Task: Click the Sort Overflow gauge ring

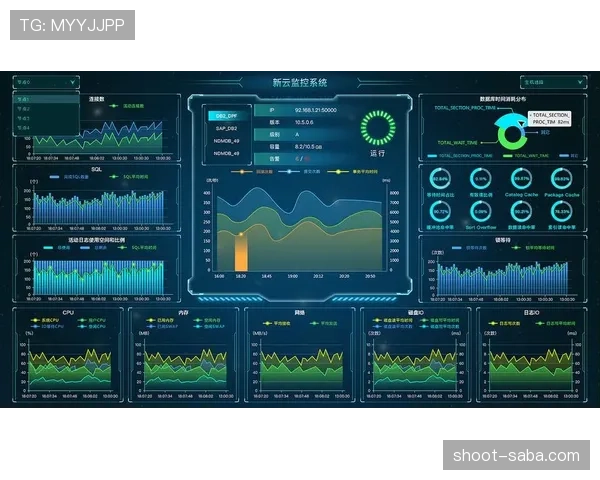Action: pyautogui.click(x=481, y=211)
